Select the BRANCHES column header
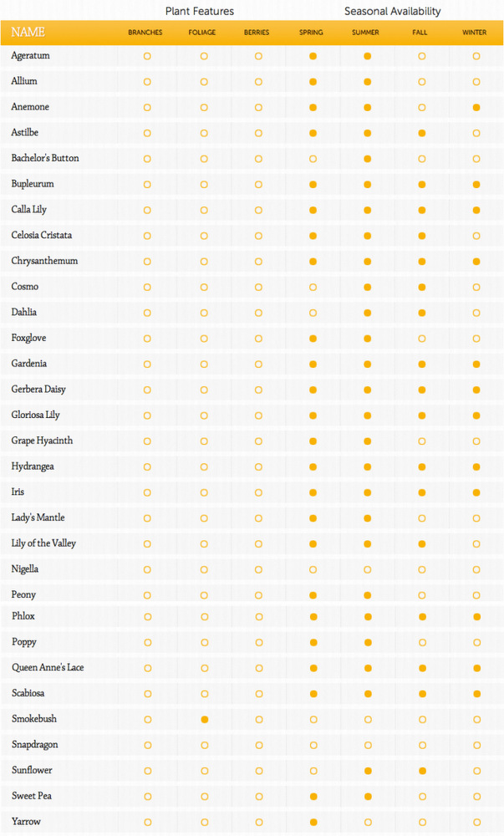Image resolution: width=504 pixels, height=836 pixels. (x=145, y=33)
